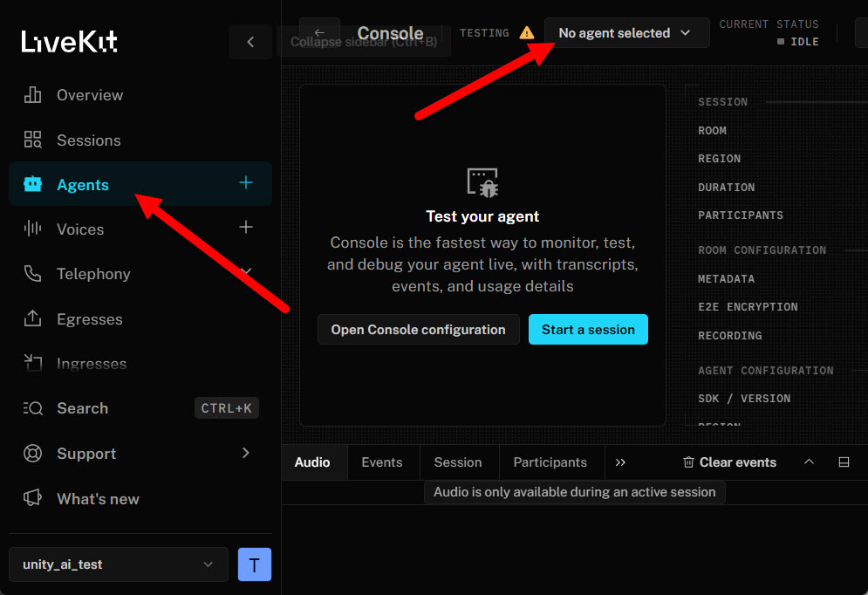Click the Console page title
The width and height of the screenshot is (868, 595).
tap(390, 33)
